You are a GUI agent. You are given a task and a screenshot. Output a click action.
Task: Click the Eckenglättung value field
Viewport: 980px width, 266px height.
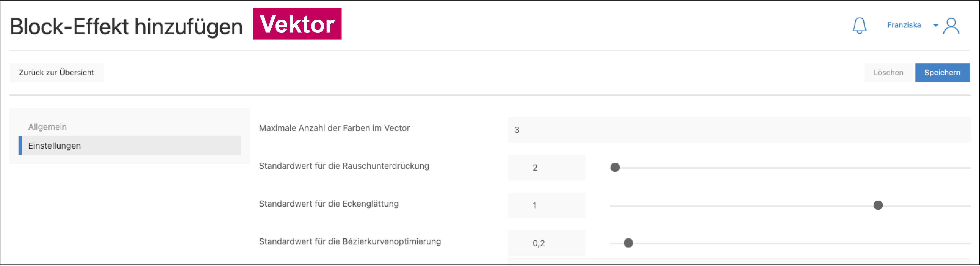click(546, 206)
